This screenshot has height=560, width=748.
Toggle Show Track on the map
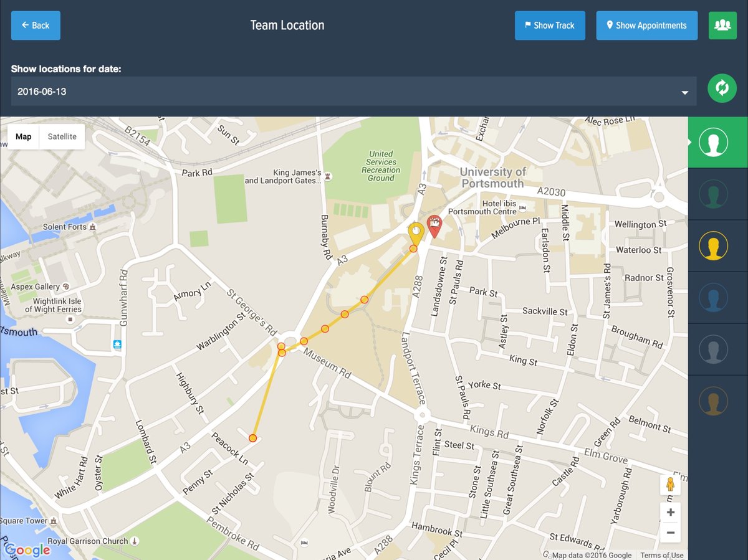click(550, 26)
